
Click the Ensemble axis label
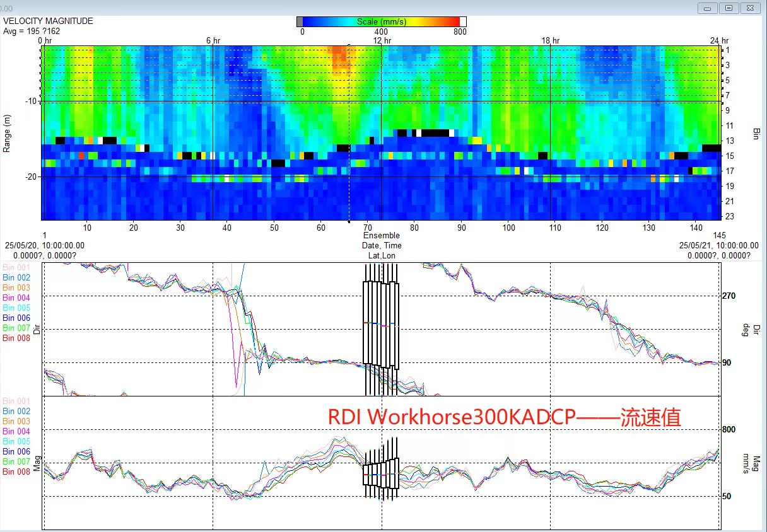(x=381, y=236)
